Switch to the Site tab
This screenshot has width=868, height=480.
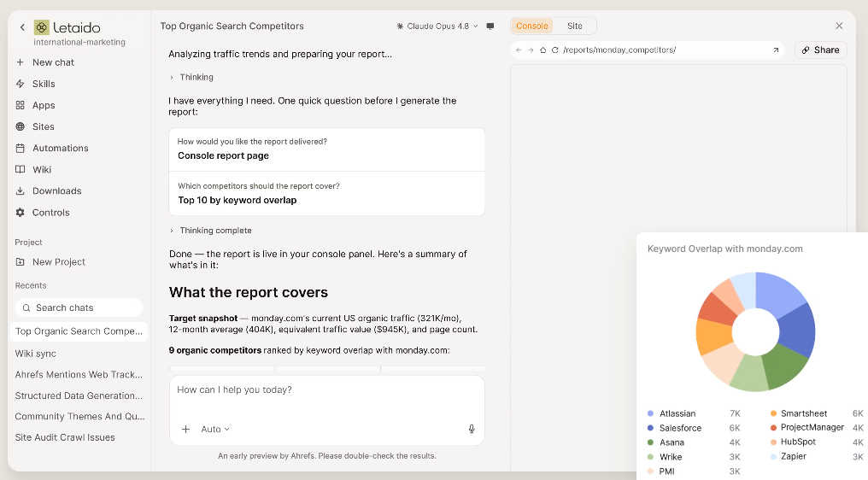575,26
